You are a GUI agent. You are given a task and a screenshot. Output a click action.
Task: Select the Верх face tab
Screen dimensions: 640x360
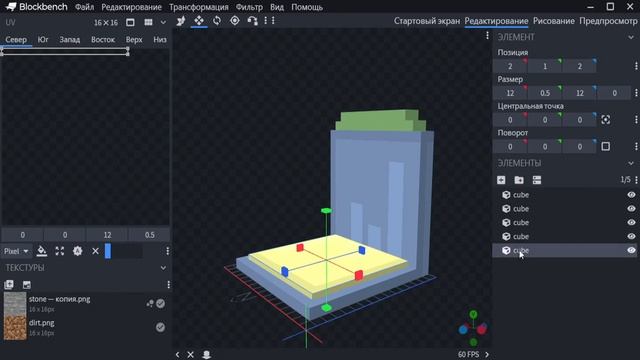(134, 40)
